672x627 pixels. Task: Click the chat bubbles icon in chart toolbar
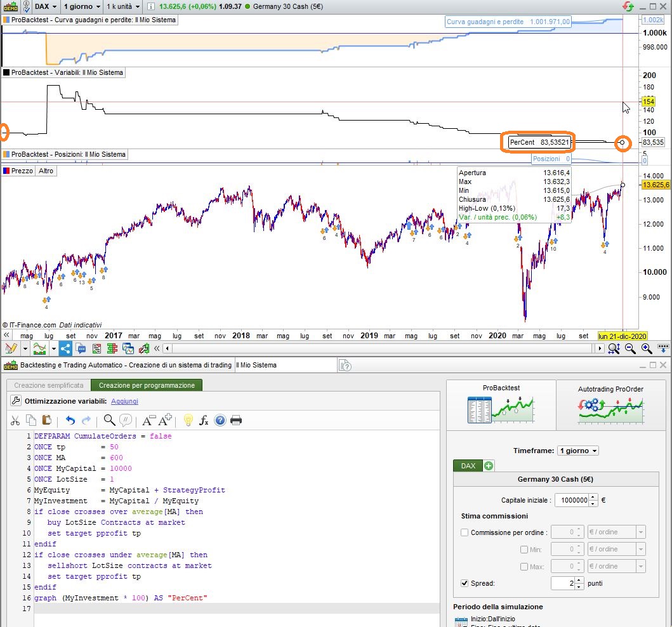pos(81,348)
